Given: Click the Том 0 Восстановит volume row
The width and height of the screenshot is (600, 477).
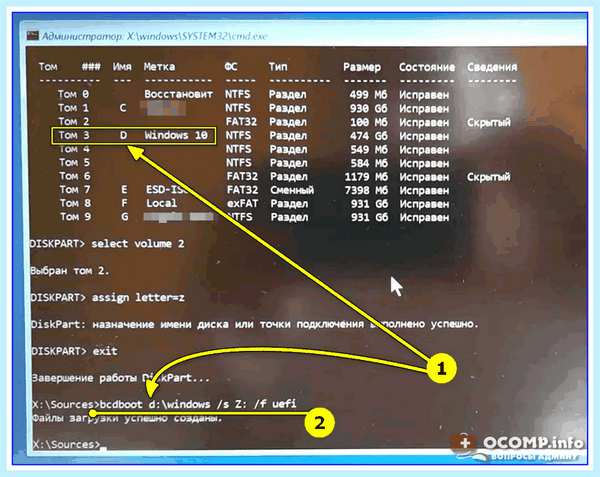Looking at the screenshot, I should coord(253,94).
